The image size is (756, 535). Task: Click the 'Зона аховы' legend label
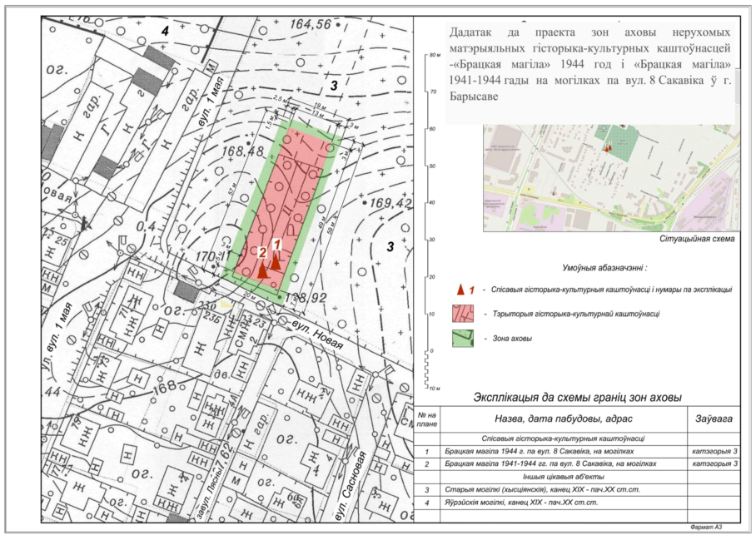(512, 339)
